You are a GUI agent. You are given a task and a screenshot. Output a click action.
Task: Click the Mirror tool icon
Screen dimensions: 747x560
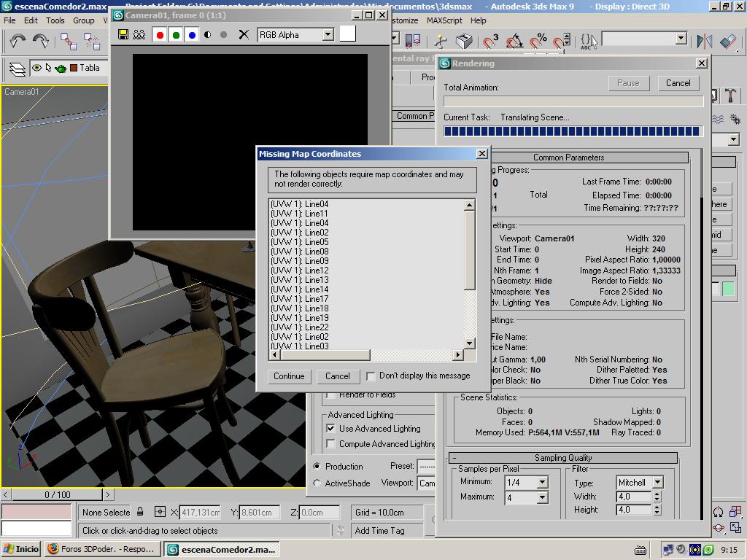pos(704,41)
